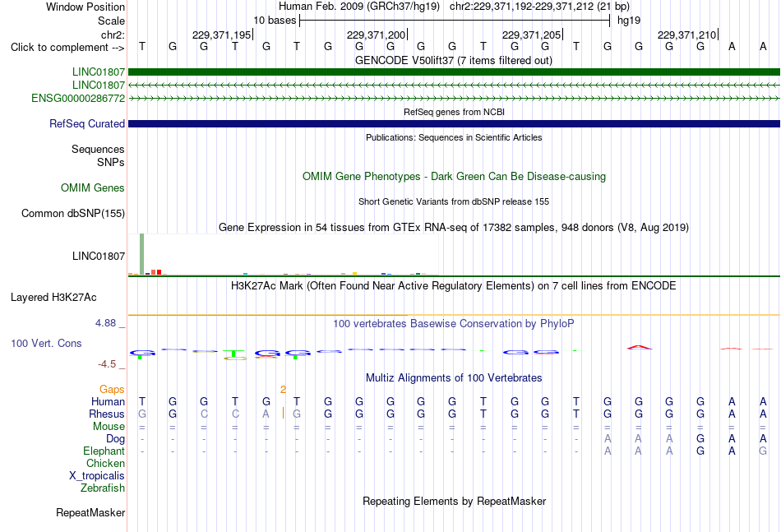781x532 pixels.
Task: Click the red A in conservation logo
Action: coord(639,347)
